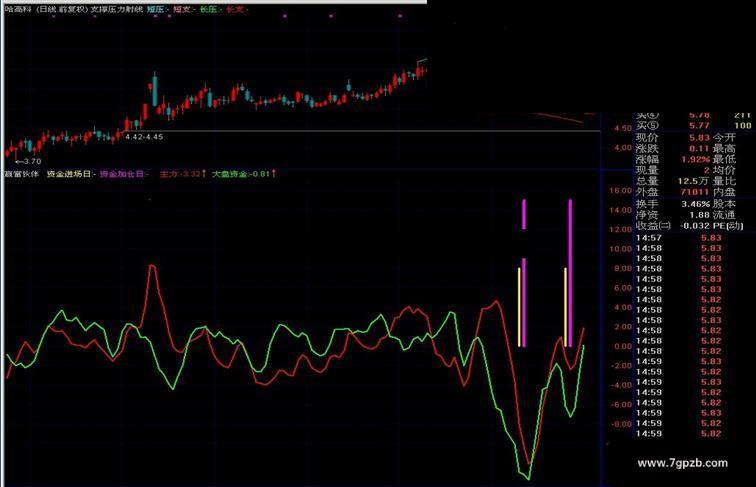Click the 今开 label

point(724,137)
